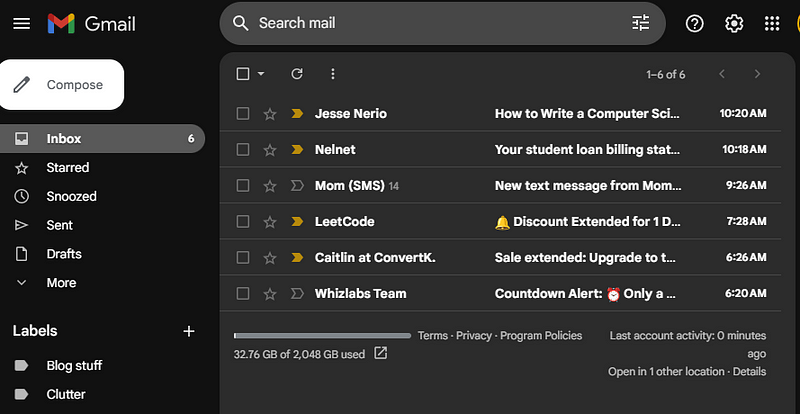Select the Mom (SMS) email checkbox
Image resolution: width=800 pixels, height=414 pixels.
(x=243, y=185)
